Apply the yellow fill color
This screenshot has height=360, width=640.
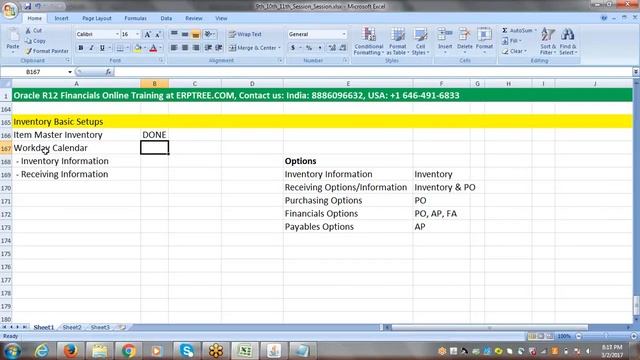point(138,48)
